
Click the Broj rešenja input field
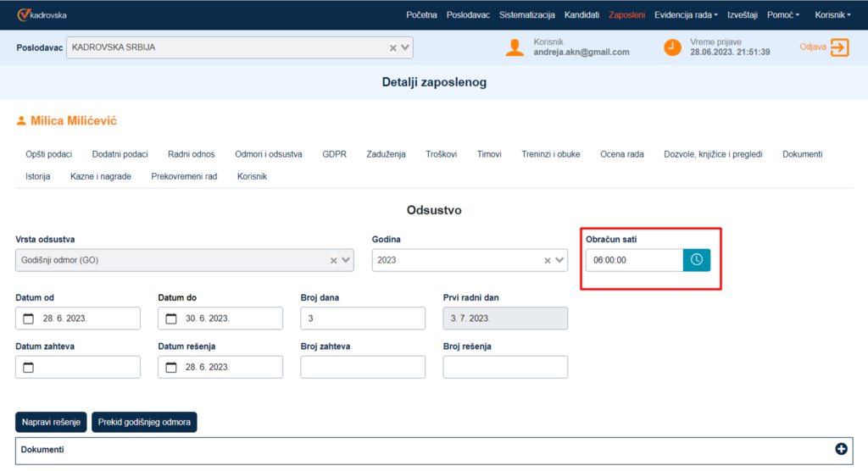tap(505, 368)
